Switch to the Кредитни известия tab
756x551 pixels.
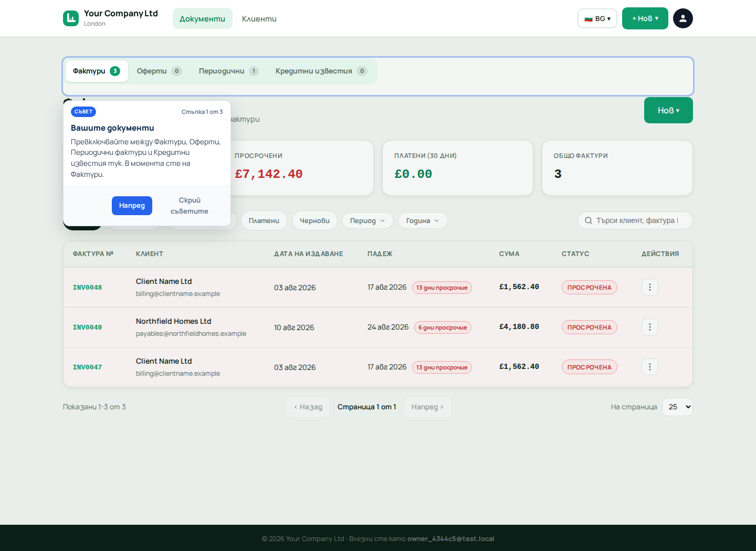coord(321,71)
